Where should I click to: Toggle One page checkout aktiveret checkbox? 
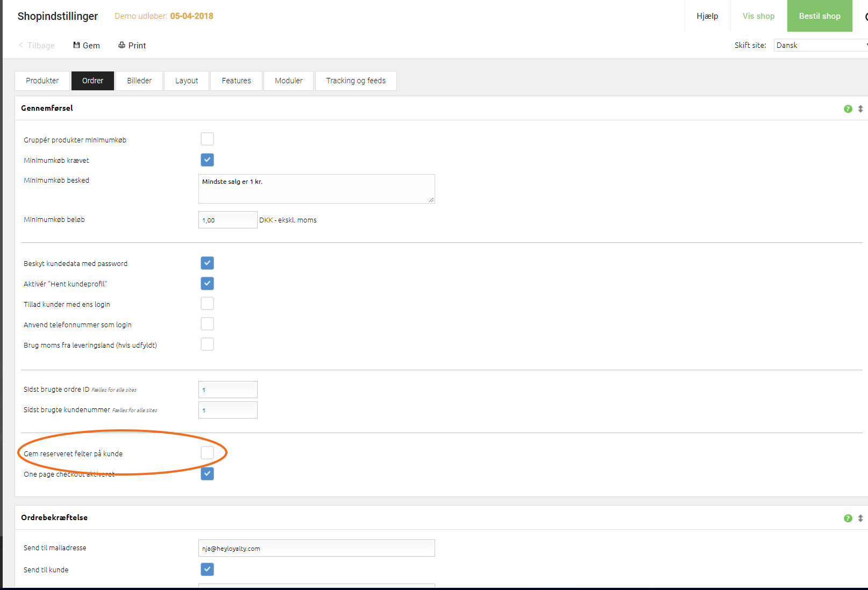207,473
